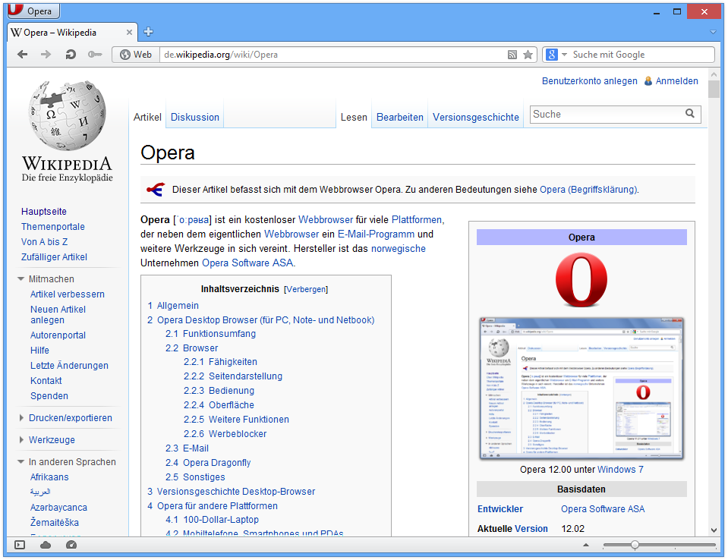This screenshot has height=560, width=728.
Task: Open the Versionsgeschichte tab
Action: (x=476, y=117)
